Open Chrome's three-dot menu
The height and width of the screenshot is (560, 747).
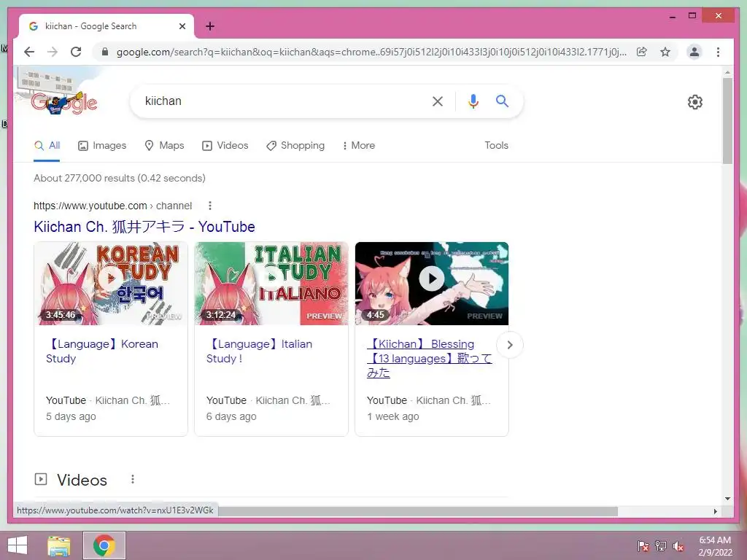718,52
